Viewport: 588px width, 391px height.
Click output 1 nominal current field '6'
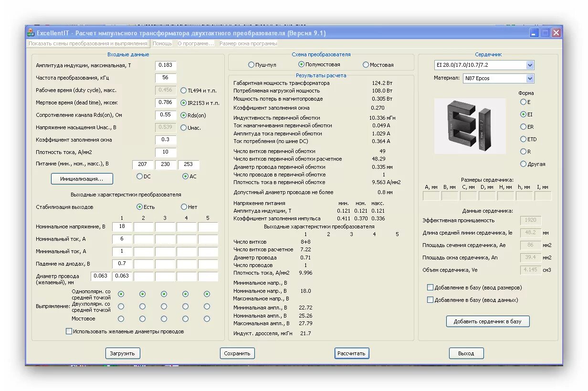pos(122,239)
